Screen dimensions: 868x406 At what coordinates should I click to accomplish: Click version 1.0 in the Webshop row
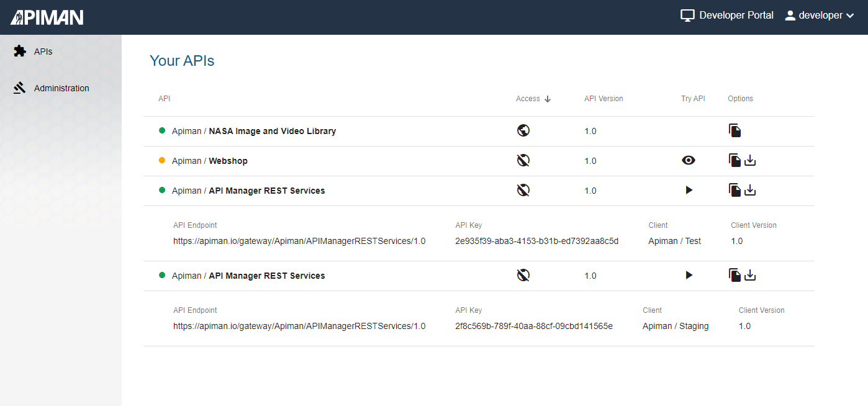pyautogui.click(x=590, y=161)
